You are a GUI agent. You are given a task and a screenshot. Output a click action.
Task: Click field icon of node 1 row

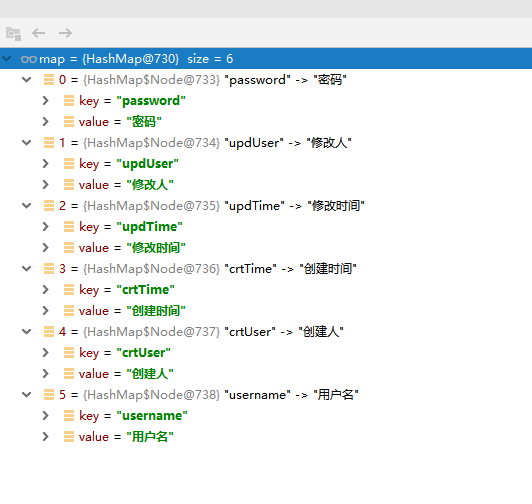[49, 143]
